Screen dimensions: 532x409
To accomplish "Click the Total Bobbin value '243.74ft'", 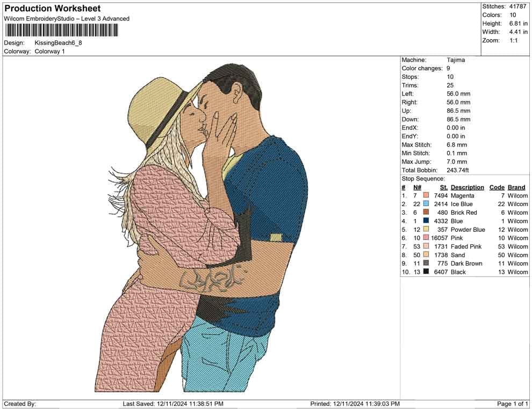I will [457, 170].
